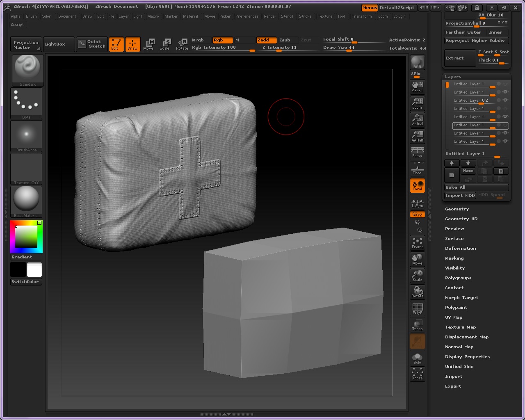Click the Quick Sketch icon button

pyautogui.click(x=92, y=44)
